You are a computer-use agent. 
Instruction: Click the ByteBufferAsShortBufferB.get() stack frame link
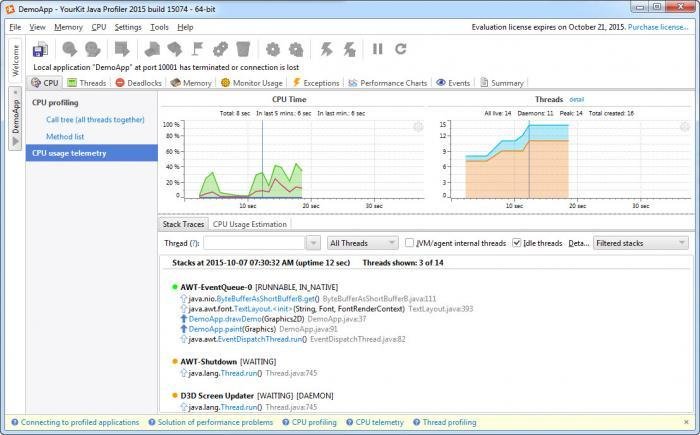[x=267, y=299]
